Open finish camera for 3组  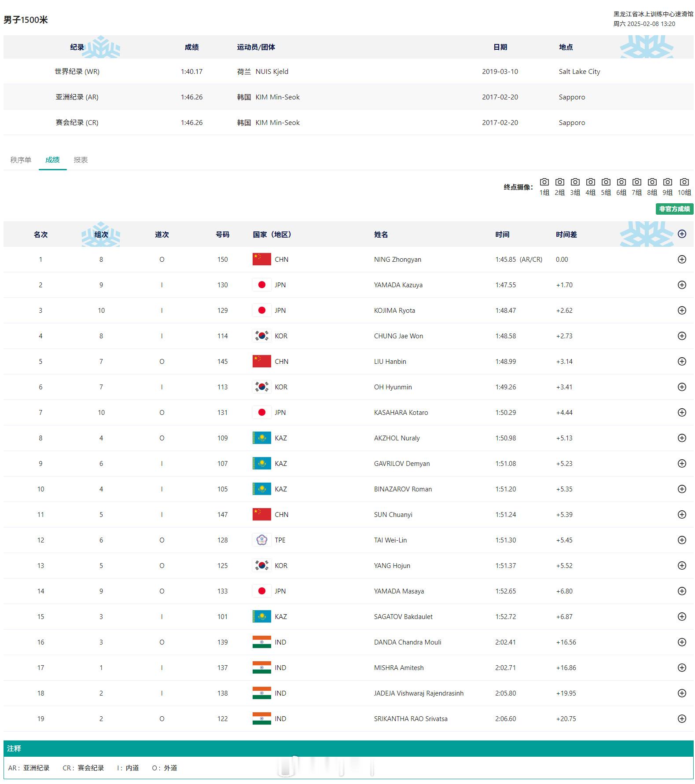pos(575,187)
